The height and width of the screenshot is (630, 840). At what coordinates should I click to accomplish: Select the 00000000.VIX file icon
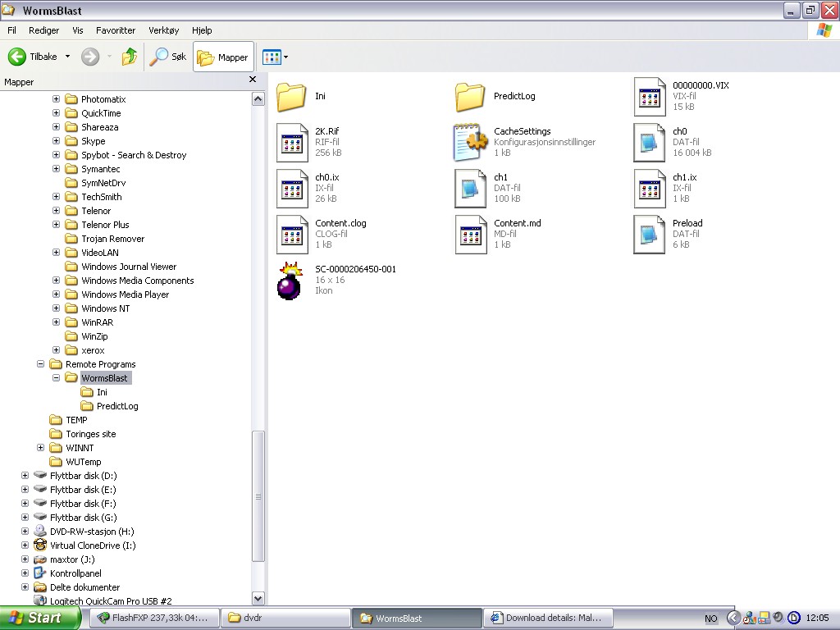click(650, 97)
